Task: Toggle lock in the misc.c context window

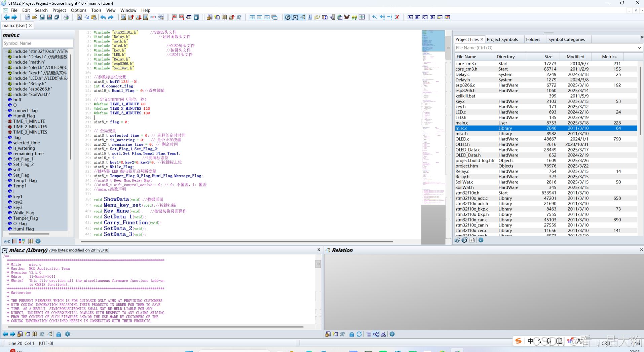Action: tap(59, 334)
